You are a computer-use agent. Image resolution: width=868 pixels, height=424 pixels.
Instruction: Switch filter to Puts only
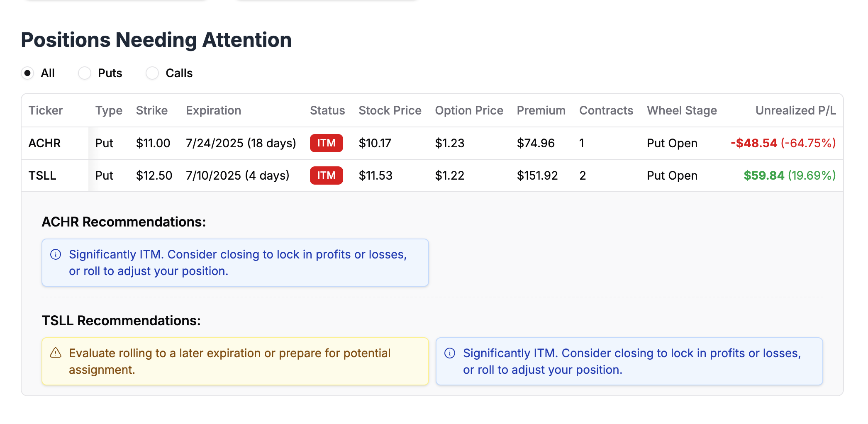coord(85,73)
